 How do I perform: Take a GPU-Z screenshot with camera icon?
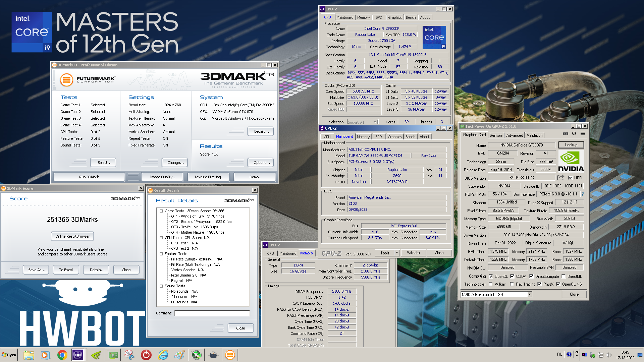[x=566, y=133]
